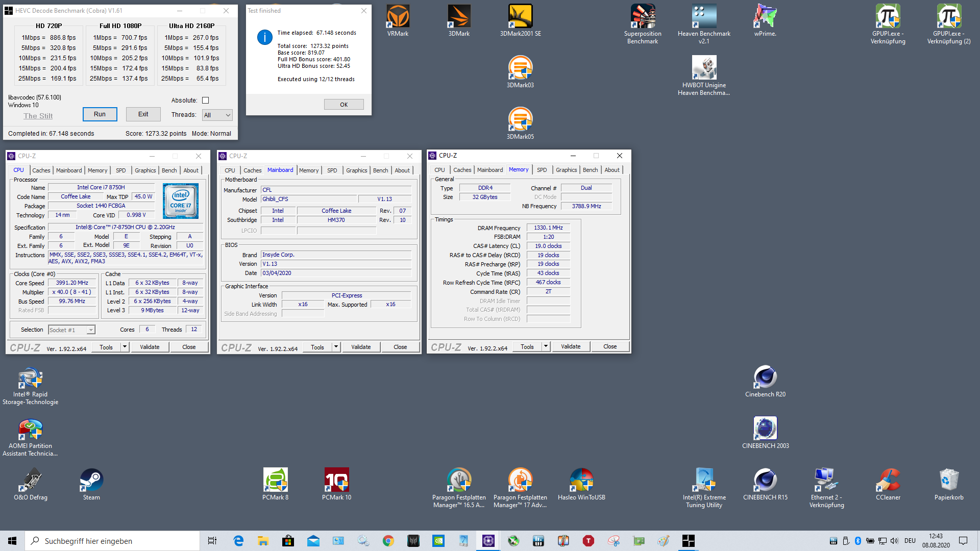The height and width of the screenshot is (551, 980).
Task: Select CPU tab in Mainboard CPU-Z window
Action: point(230,170)
